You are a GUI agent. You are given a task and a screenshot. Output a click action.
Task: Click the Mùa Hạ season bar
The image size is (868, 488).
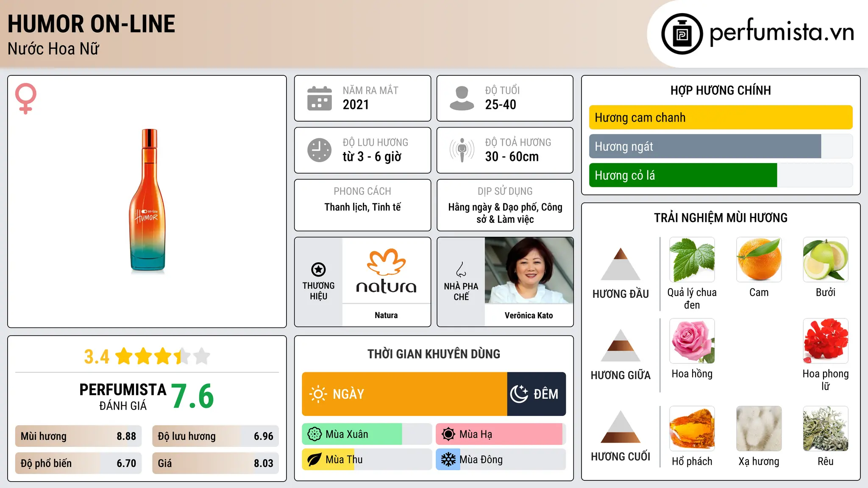pos(501,434)
